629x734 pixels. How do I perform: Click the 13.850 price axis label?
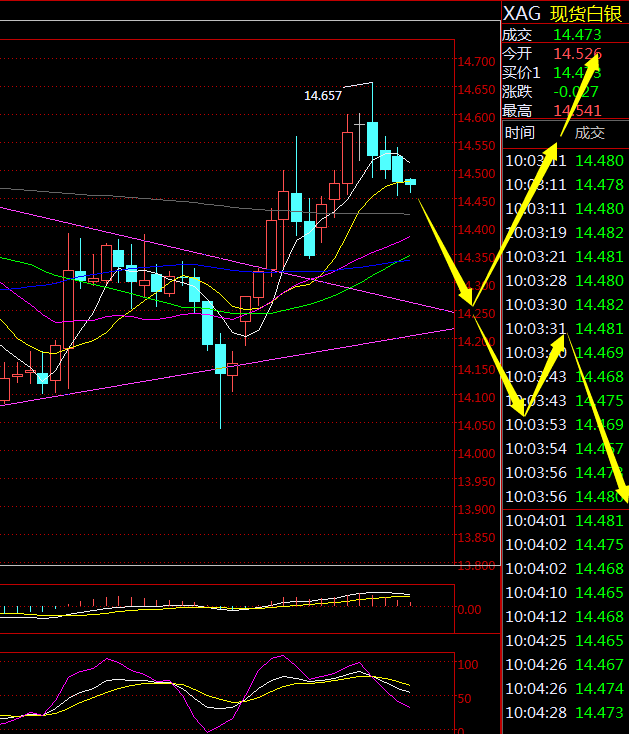476,538
